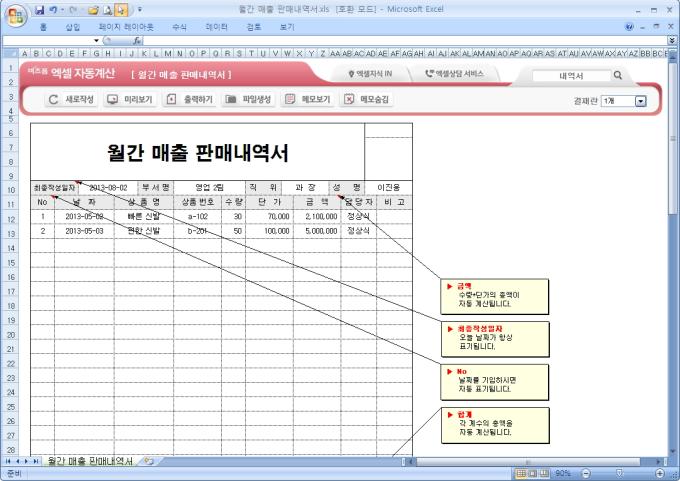The width and height of the screenshot is (680, 481).
Task: Click the zoom slider in status bar
Action: (x=620, y=473)
